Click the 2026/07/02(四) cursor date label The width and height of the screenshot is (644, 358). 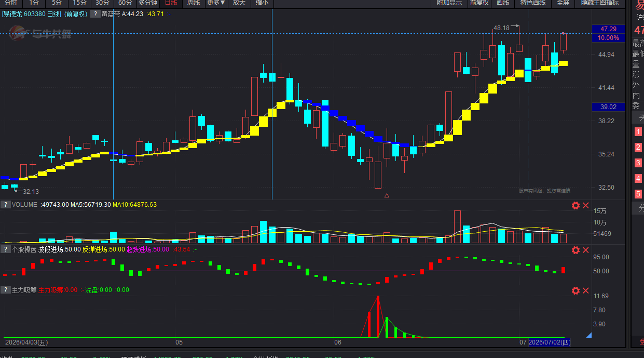coord(550,342)
